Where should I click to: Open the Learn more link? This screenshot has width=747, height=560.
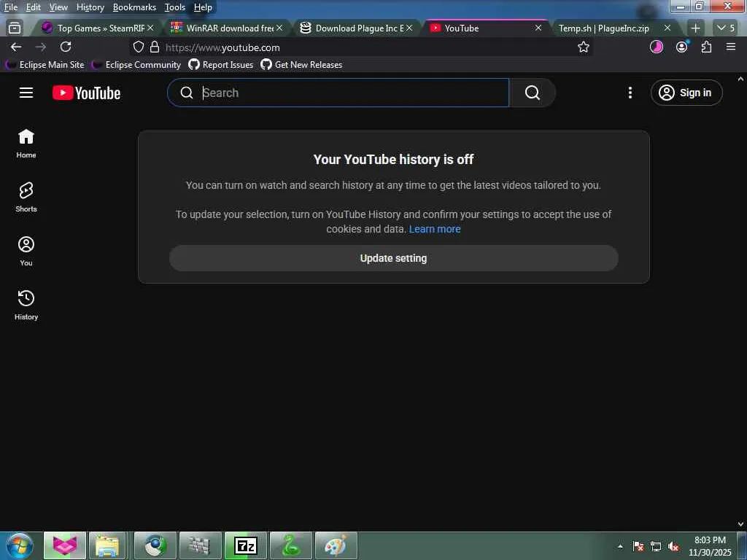[435, 229]
